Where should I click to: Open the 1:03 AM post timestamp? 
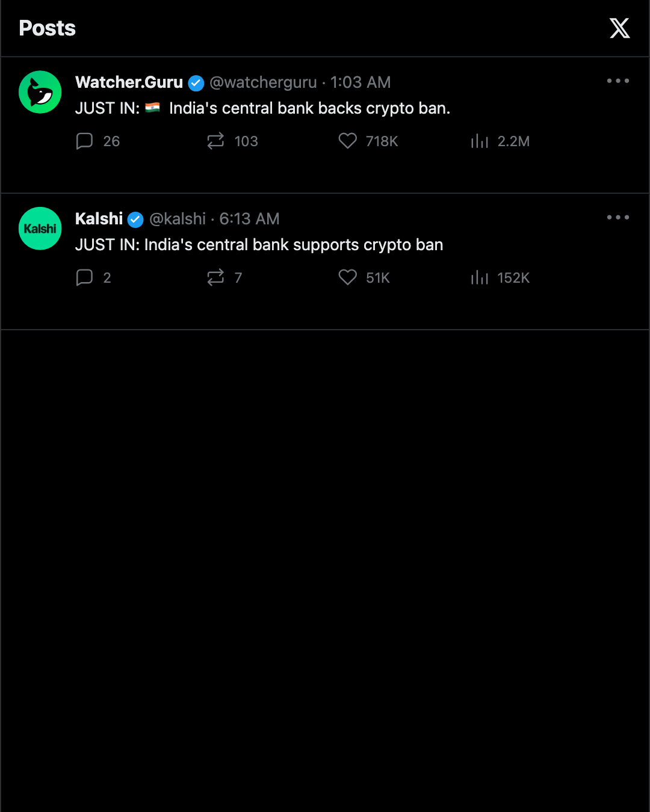(361, 82)
